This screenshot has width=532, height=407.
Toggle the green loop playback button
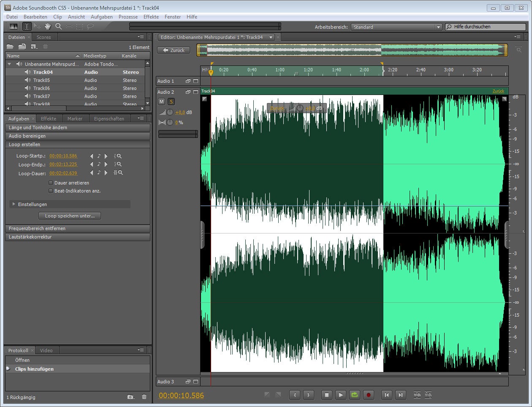tap(354, 395)
